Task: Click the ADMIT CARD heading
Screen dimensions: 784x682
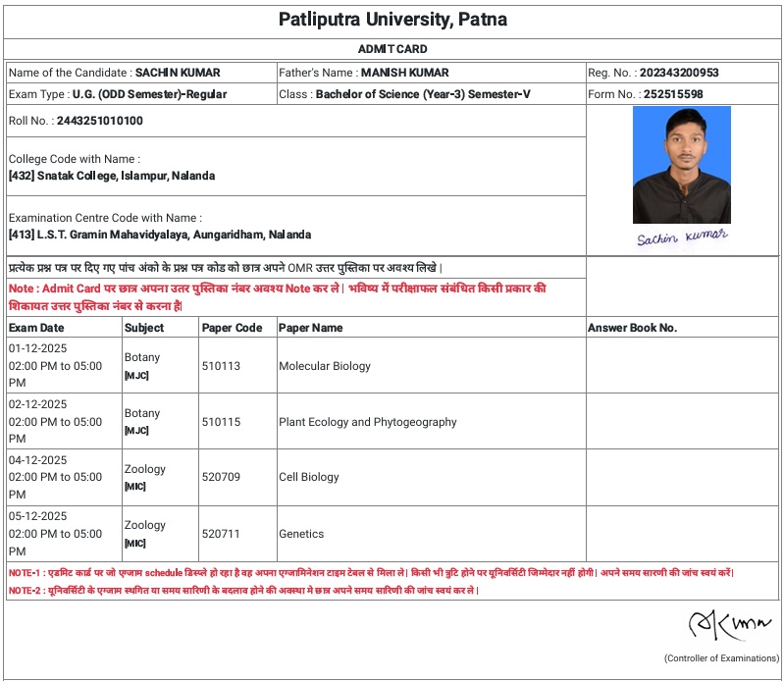Action: point(392,49)
